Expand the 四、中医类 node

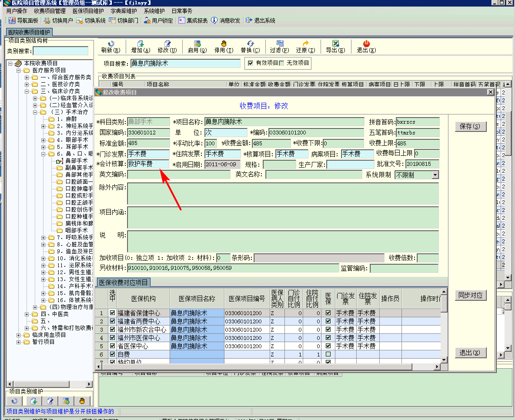[27, 314]
